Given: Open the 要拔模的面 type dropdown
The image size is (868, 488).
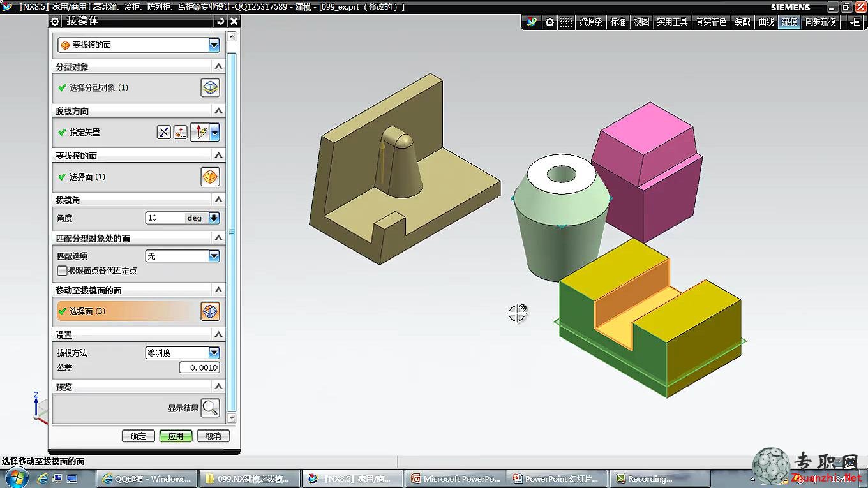Looking at the screenshot, I should click(x=214, y=45).
